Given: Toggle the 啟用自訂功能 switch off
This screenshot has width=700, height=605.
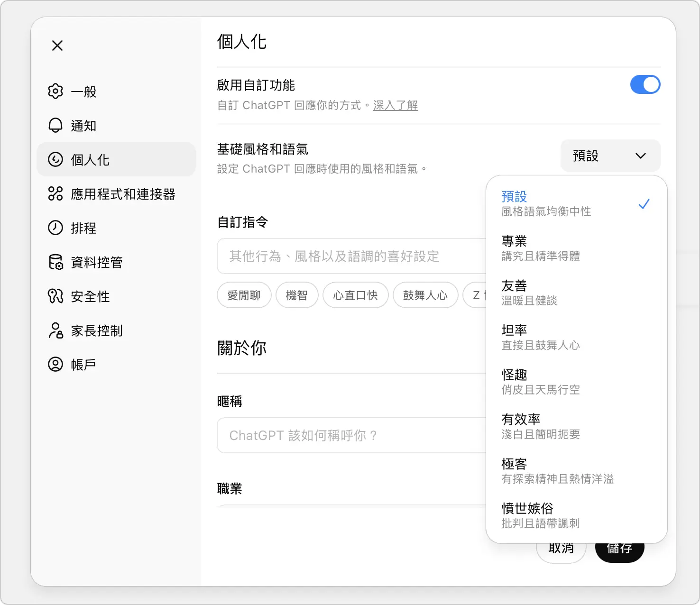Looking at the screenshot, I should (x=645, y=84).
